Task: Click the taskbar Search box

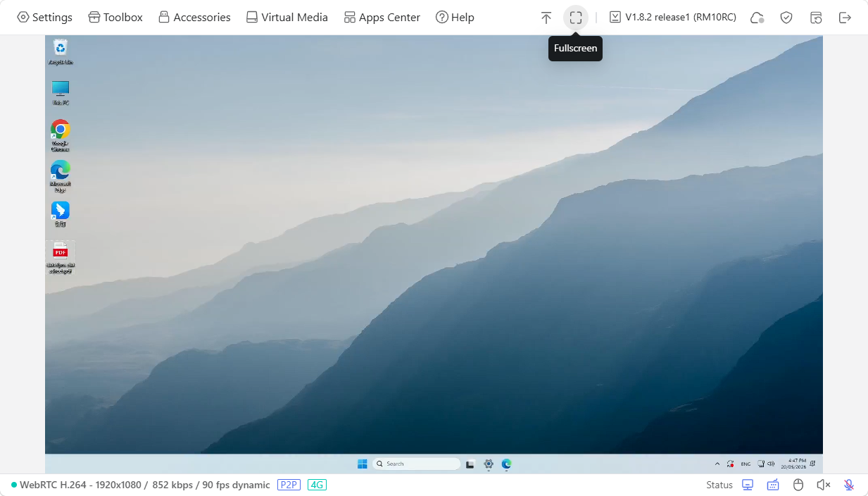Action: [x=416, y=464]
